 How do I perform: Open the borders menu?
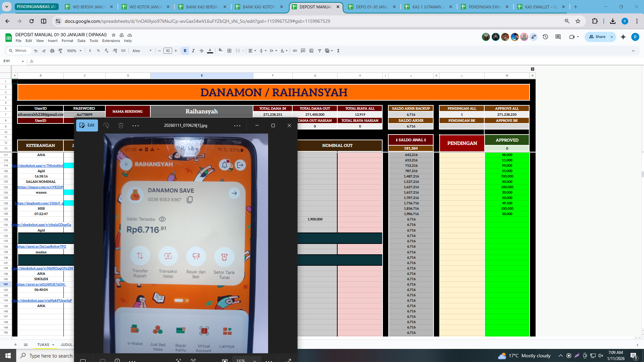click(x=229, y=51)
